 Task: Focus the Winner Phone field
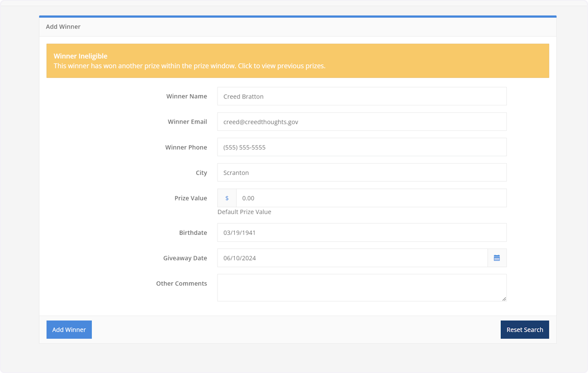[x=362, y=147]
